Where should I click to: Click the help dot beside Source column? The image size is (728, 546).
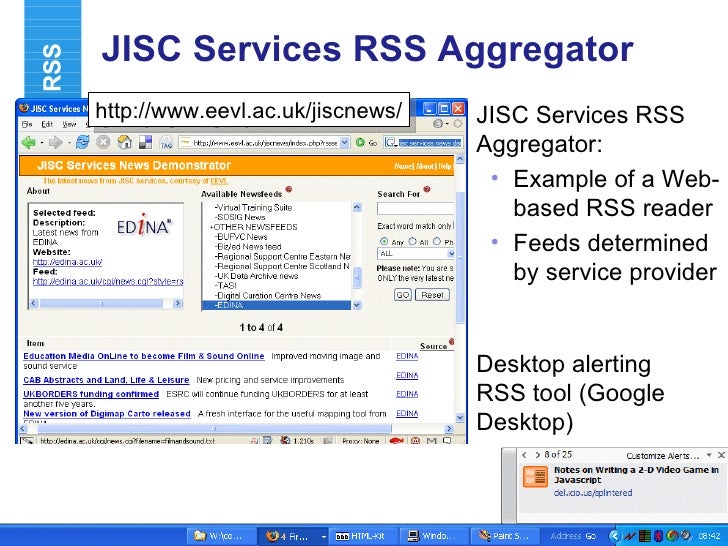[451, 342]
